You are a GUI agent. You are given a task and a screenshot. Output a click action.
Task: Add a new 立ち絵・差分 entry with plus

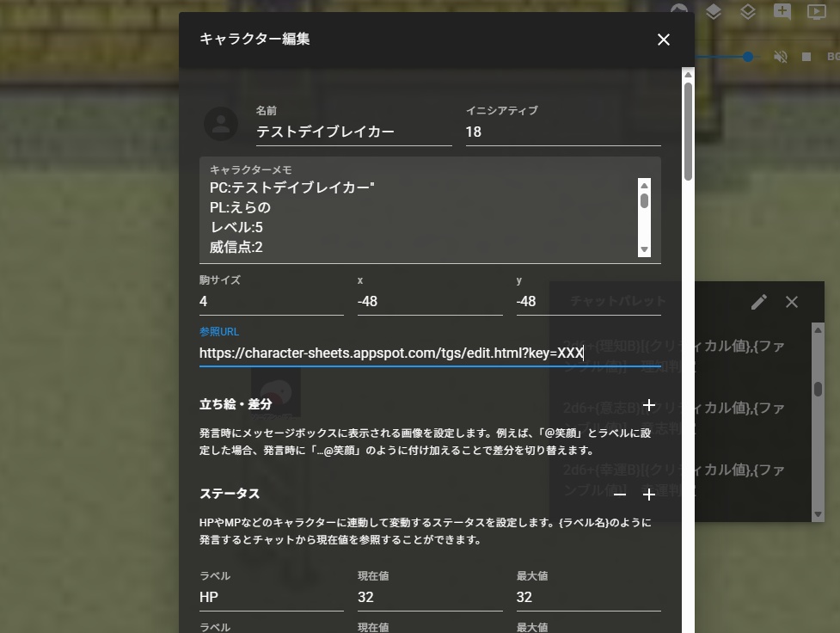point(649,404)
